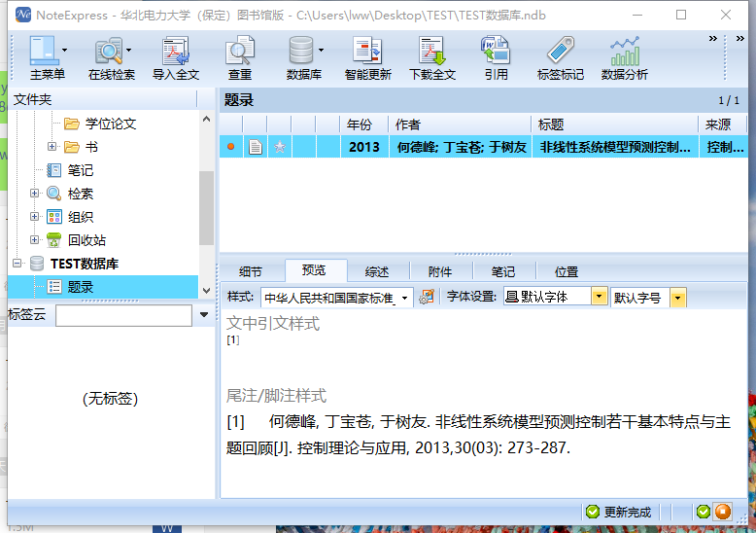Image resolution: width=756 pixels, height=533 pixels.
Task: Expand the 检索 node
Action: tap(34, 193)
